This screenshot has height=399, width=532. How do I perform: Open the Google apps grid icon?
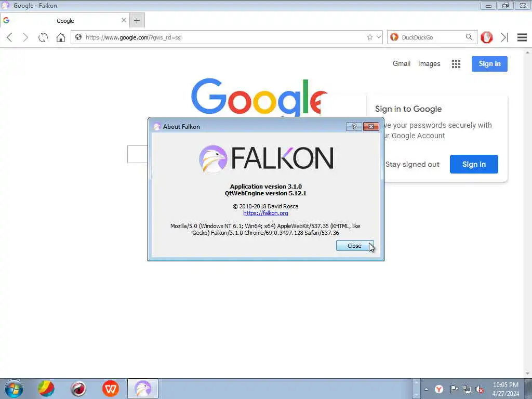pos(456,64)
